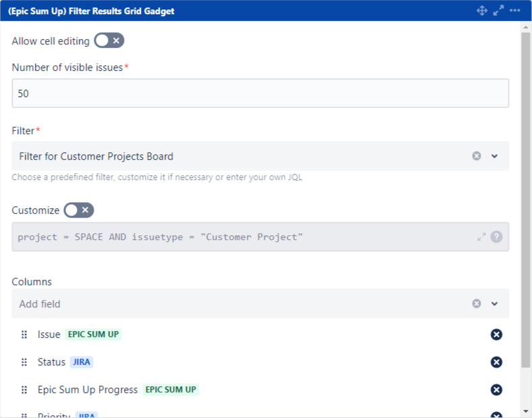The width and height of the screenshot is (532, 418).
Task: Click the Number of visible issues field
Action: coord(260,94)
